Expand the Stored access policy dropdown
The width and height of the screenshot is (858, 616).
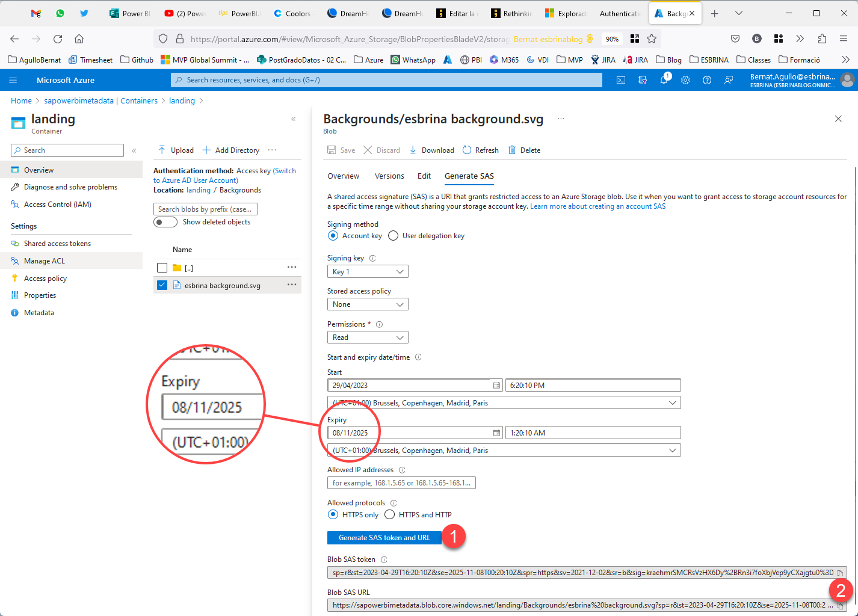coord(368,304)
